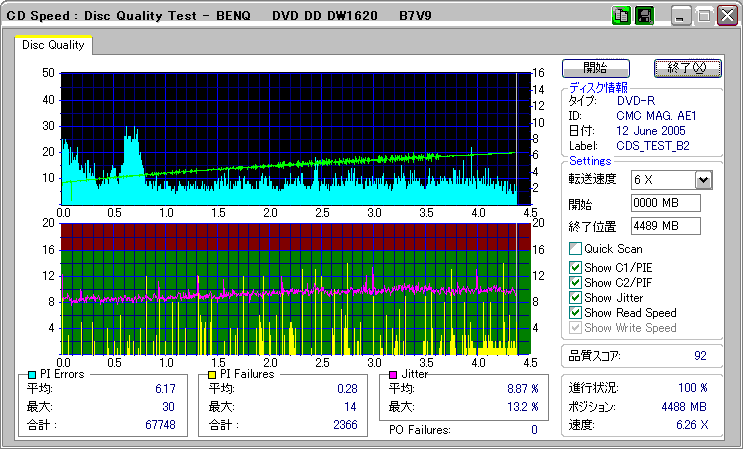This screenshot has height=449, width=743.
Task: Click the 6 X speed combo box
Action: coord(662,180)
